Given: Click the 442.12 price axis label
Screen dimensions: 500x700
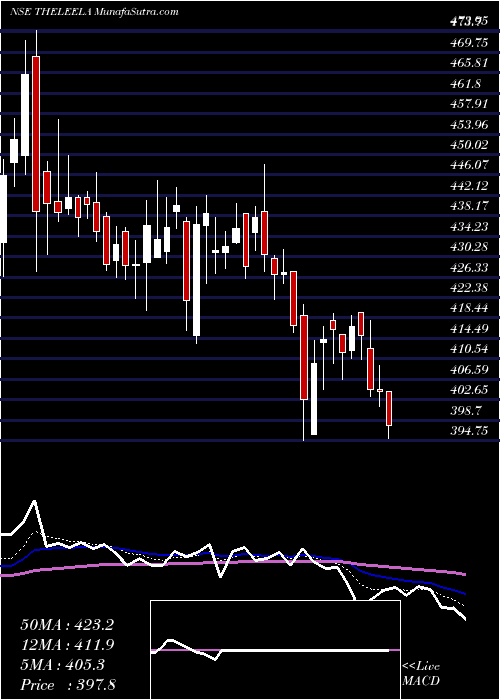Looking at the screenshot, I should (468, 186).
